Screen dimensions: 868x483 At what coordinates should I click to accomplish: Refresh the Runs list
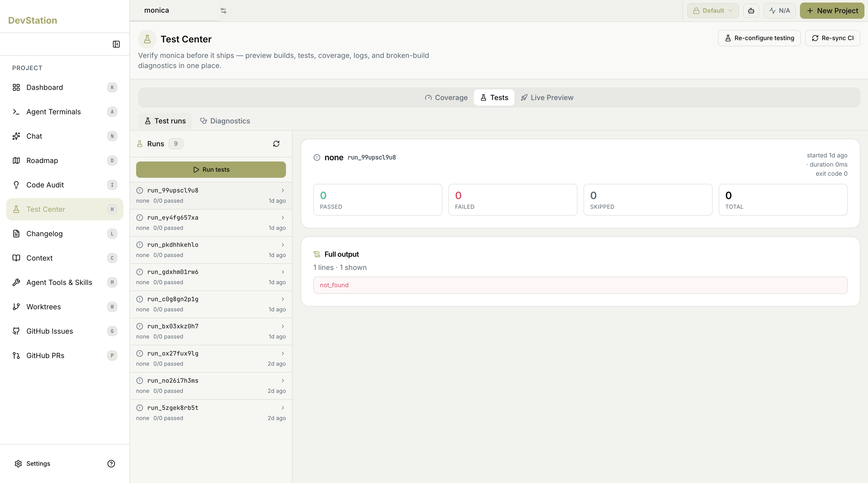tap(276, 144)
